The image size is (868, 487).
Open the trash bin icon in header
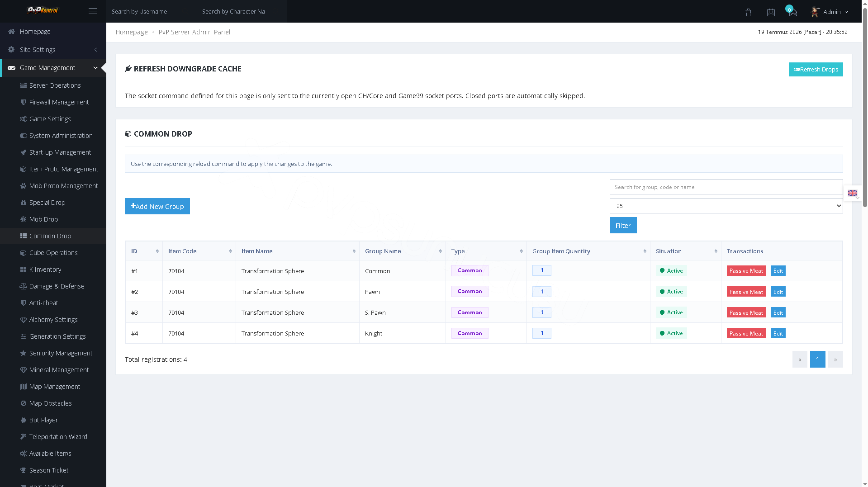click(x=748, y=12)
